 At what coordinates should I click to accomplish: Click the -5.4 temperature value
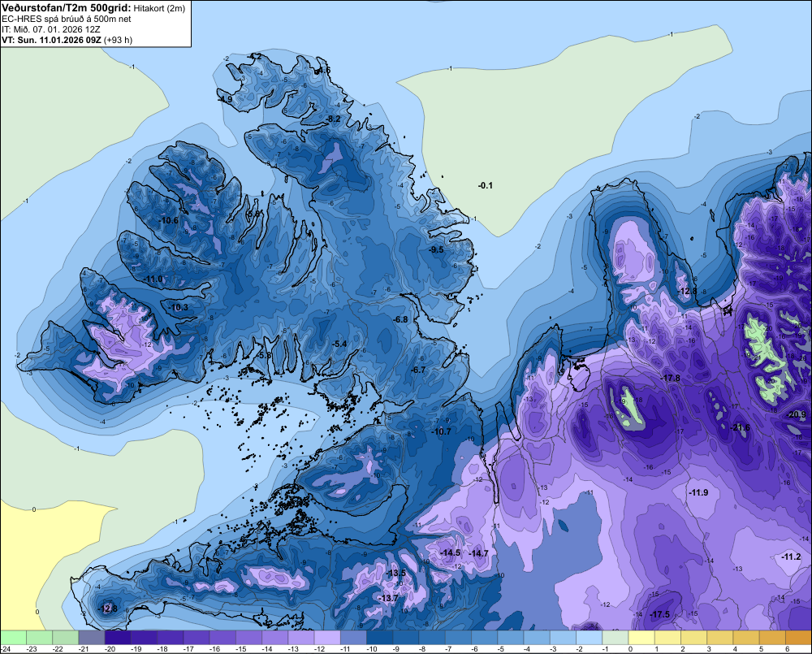point(339,344)
